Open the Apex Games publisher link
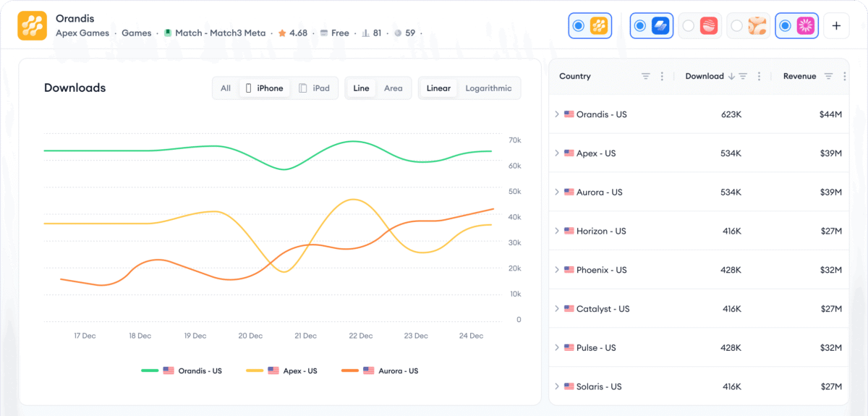Image resolution: width=868 pixels, height=416 pixels. point(82,33)
